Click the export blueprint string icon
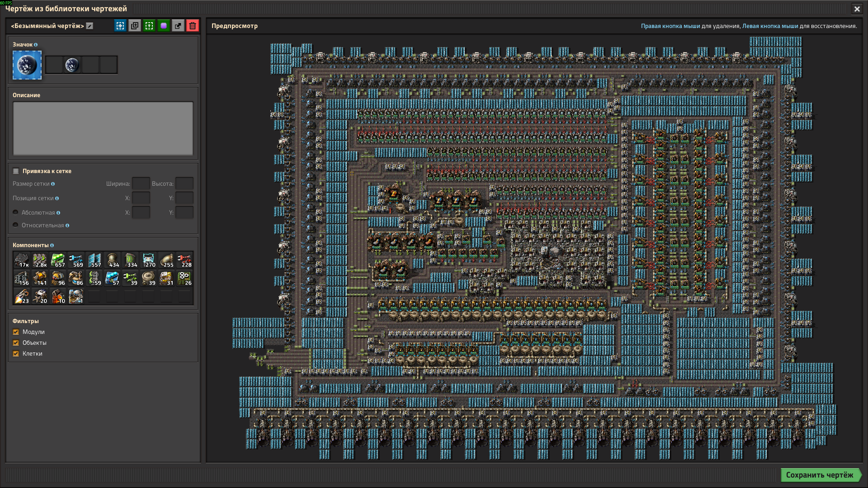The width and height of the screenshot is (868, 488). (x=178, y=26)
